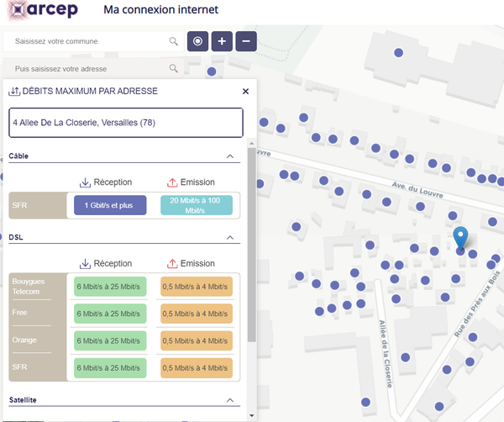The height and width of the screenshot is (422, 504).
Task: Click the download/upload icon beside Débits maximum title
Action: pos(14,92)
